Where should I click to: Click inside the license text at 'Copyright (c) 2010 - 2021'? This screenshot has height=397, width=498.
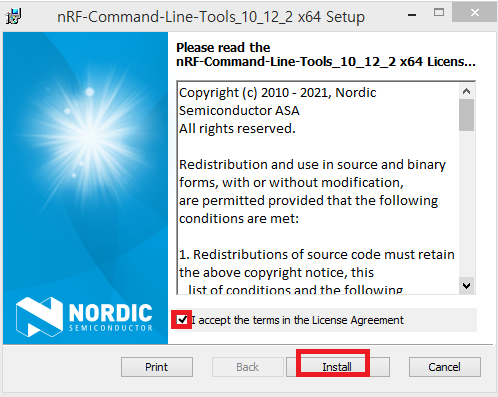255,93
